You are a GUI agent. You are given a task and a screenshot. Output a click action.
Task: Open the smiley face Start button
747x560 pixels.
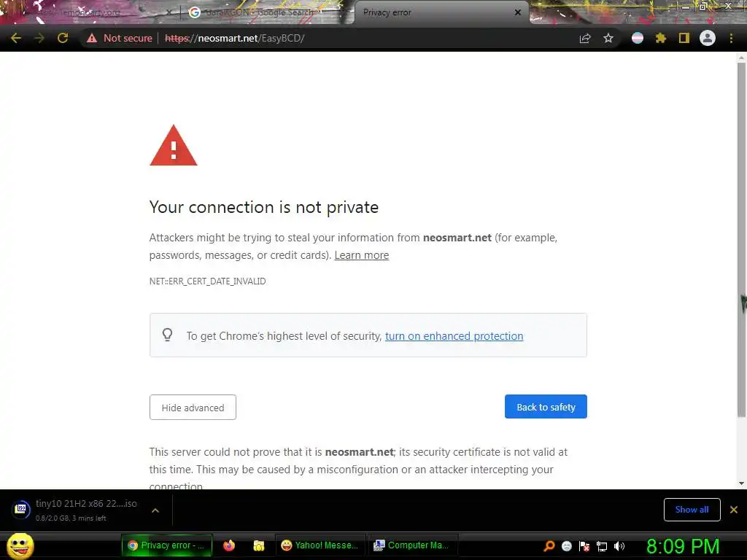(20, 545)
